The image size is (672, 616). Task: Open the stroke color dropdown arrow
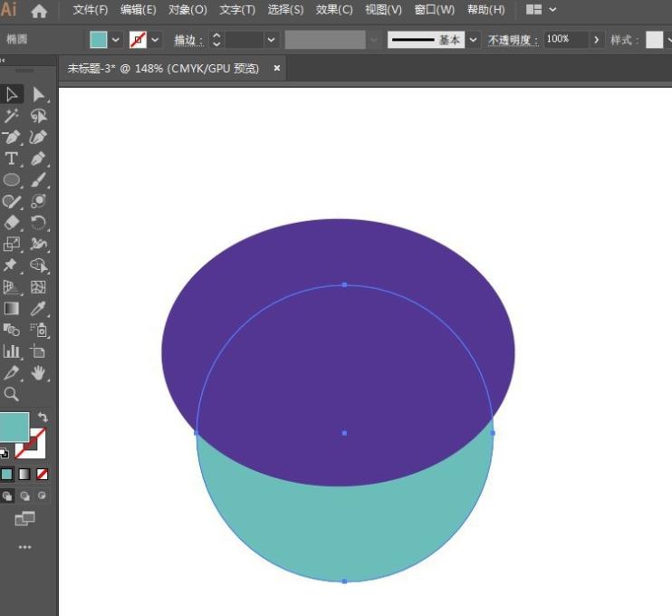155,40
